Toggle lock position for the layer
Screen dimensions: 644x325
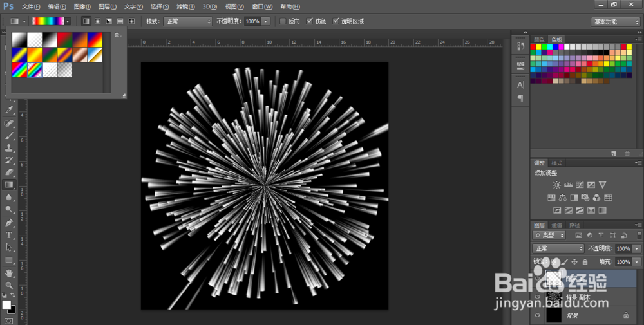point(574,261)
